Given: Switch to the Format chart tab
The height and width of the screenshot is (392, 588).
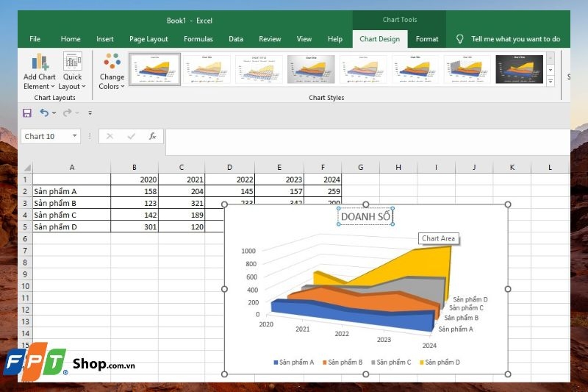Looking at the screenshot, I should (427, 39).
